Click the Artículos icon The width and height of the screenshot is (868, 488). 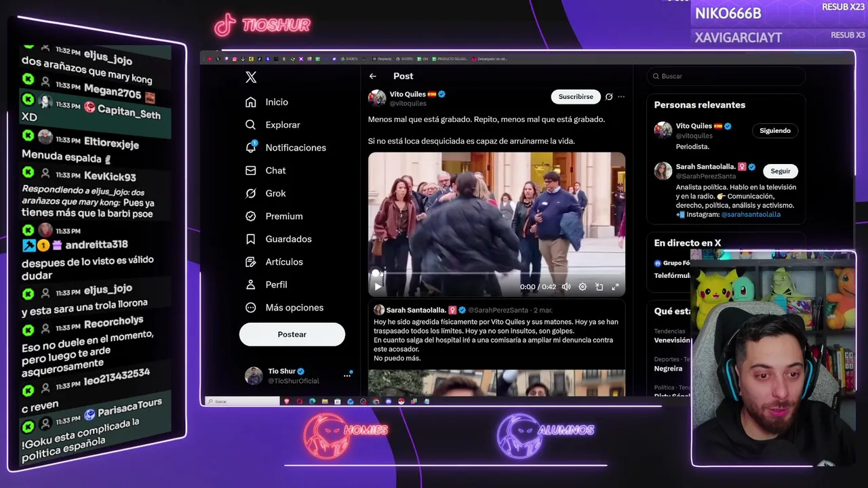click(x=251, y=262)
